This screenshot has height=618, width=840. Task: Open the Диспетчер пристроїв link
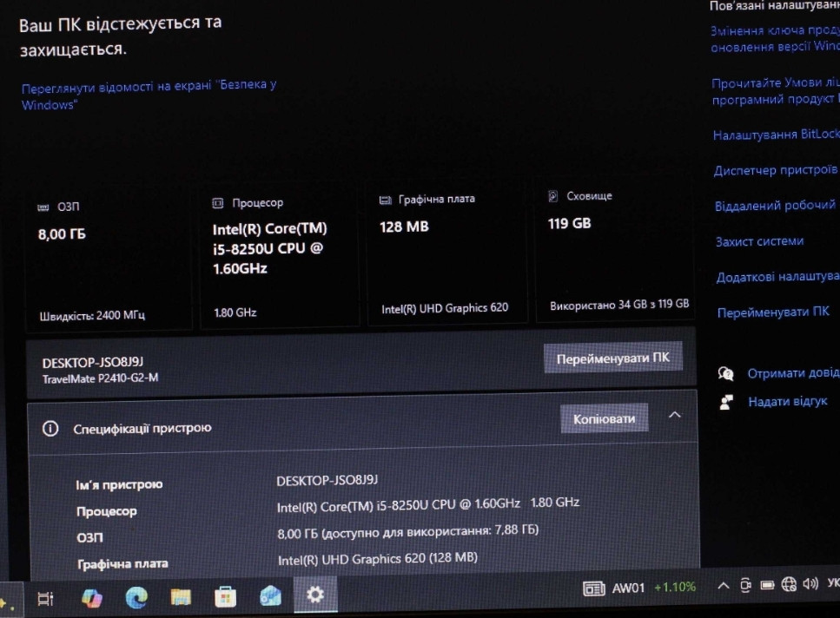[775, 171]
